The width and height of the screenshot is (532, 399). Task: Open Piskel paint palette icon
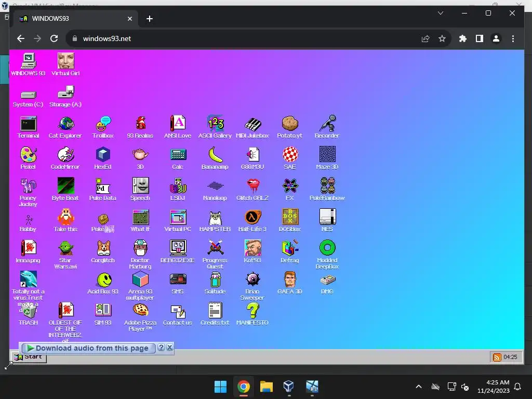click(x=28, y=159)
